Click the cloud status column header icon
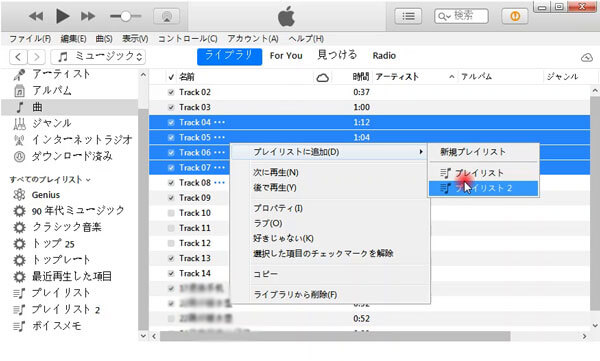 [x=323, y=78]
